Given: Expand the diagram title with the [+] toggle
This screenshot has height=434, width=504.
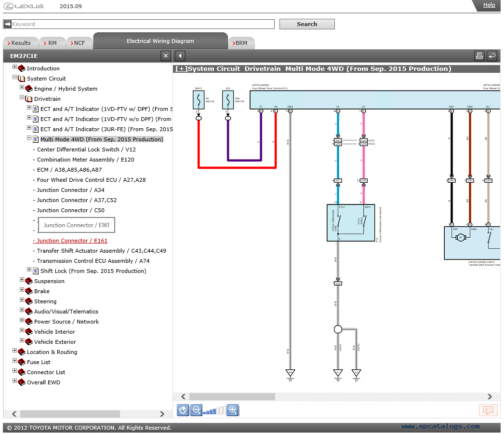Looking at the screenshot, I should click(x=181, y=68).
